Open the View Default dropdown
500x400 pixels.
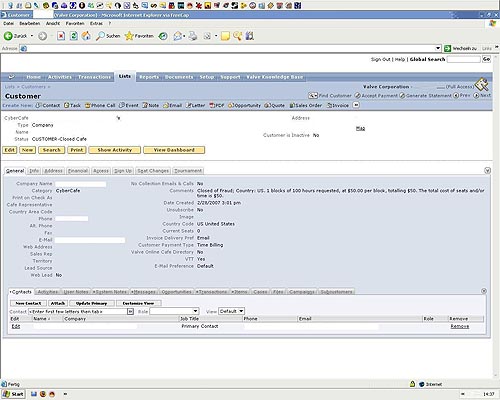pos(232,311)
